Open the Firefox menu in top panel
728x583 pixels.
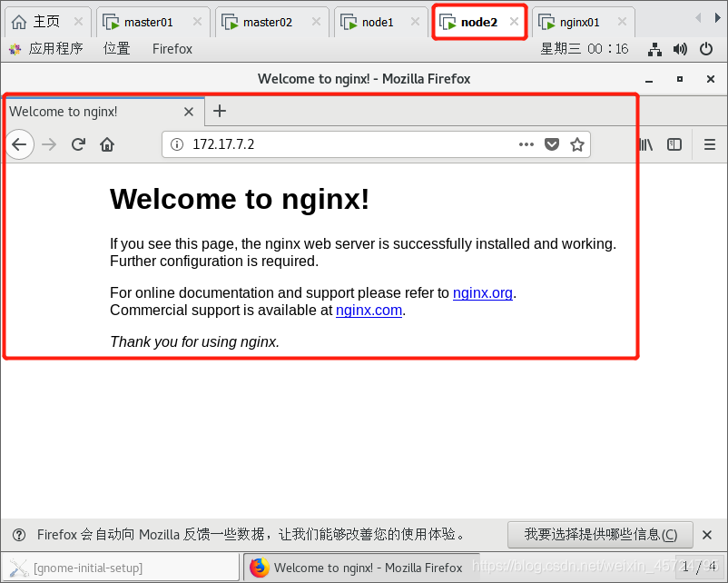point(172,49)
